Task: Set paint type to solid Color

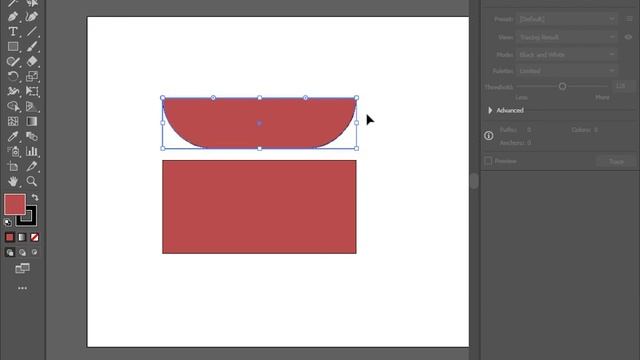Action: pyautogui.click(x=9, y=237)
